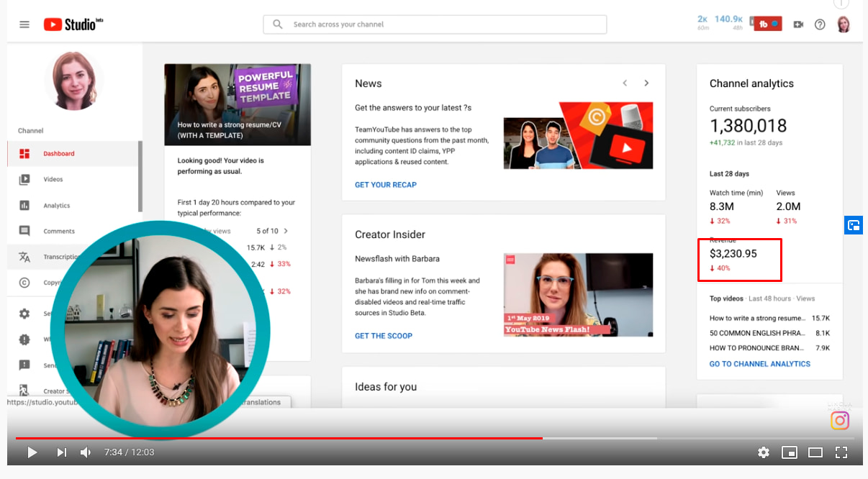This screenshot has width=868, height=479.
Task: Mute the video volume speaker
Action: [x=86, y=452]
